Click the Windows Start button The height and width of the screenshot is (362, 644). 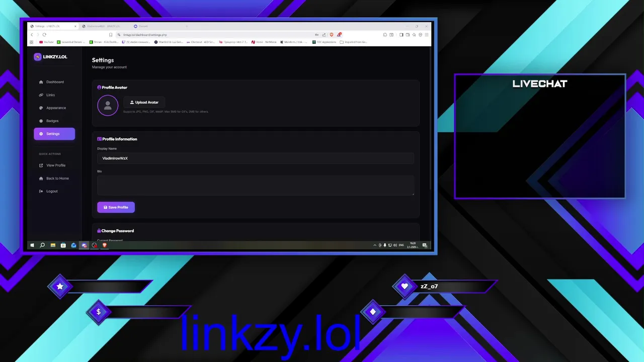(x=32, y=245)
